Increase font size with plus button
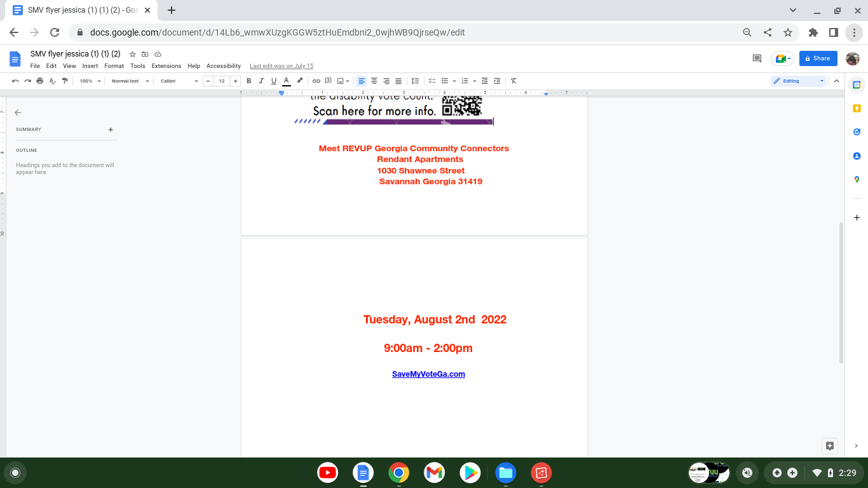The width and height of the screenshot is (868, 488). tap(236, 81)
